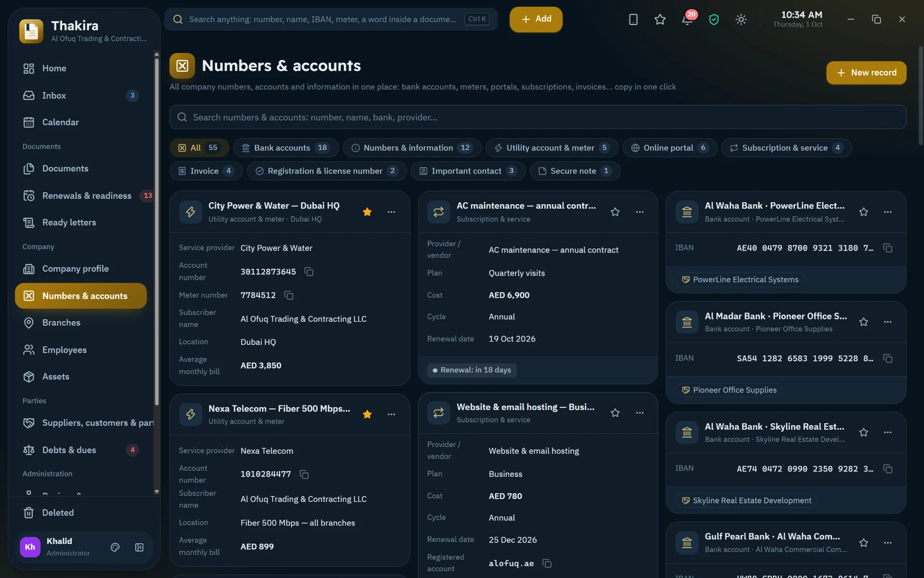Click the sidebar vertical scrollbar
This screenshot has height=578, width=924.
[156, 231]
